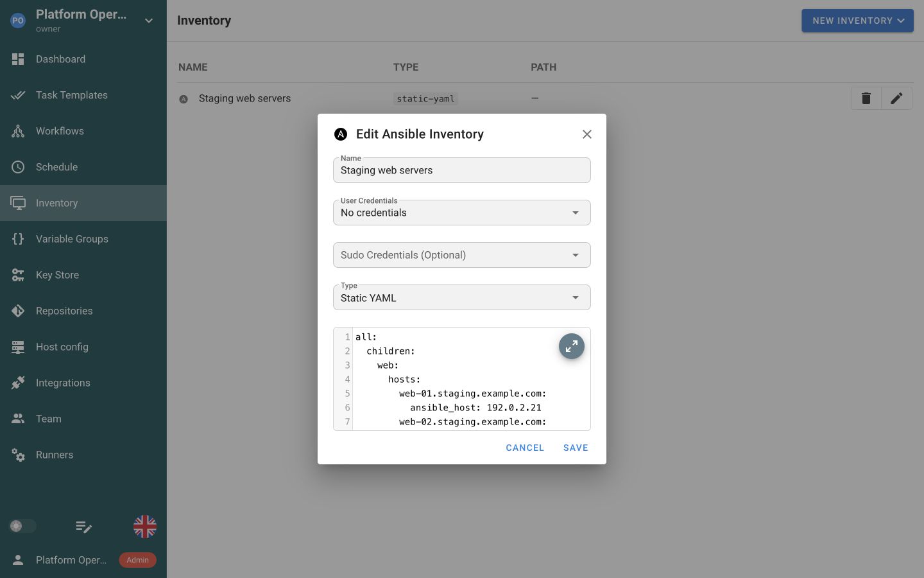Click the Name input field
The height and width of the screenshot is (578, 924).
462,170
